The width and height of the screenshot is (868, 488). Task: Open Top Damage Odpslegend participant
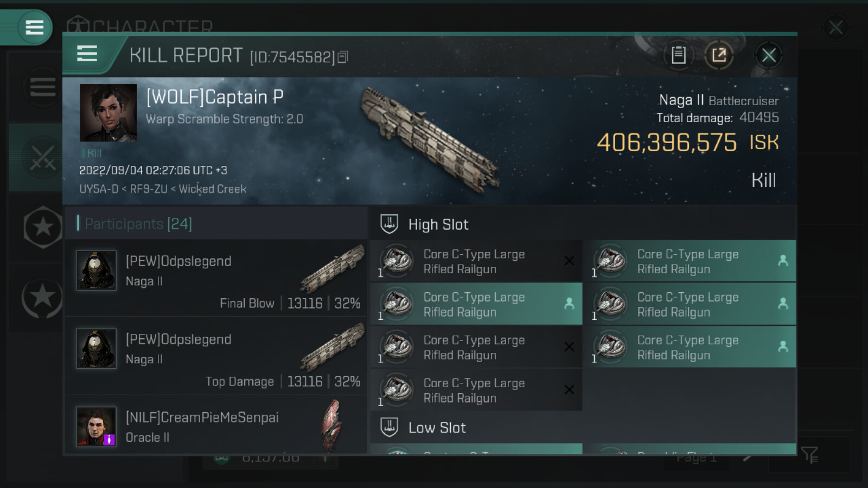[216, 356]
